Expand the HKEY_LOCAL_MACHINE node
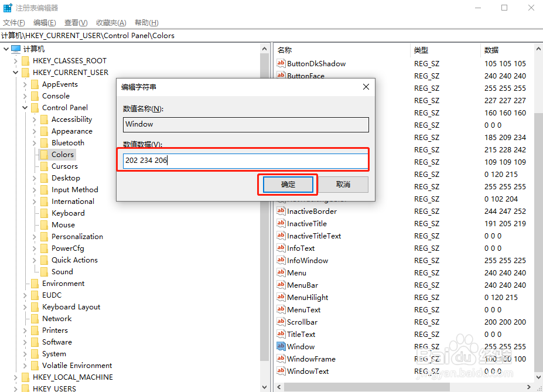This screenshot has width=543, height=392. 15,377
